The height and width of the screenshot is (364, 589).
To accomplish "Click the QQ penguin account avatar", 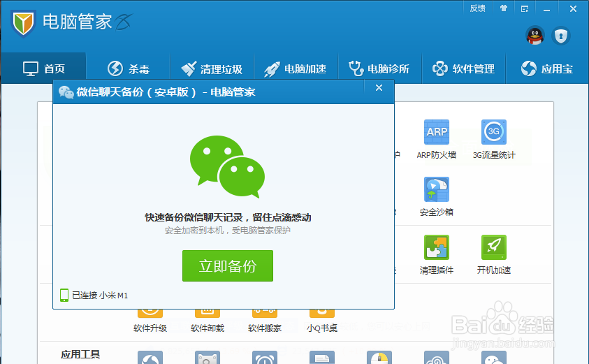I will [535, 36].
